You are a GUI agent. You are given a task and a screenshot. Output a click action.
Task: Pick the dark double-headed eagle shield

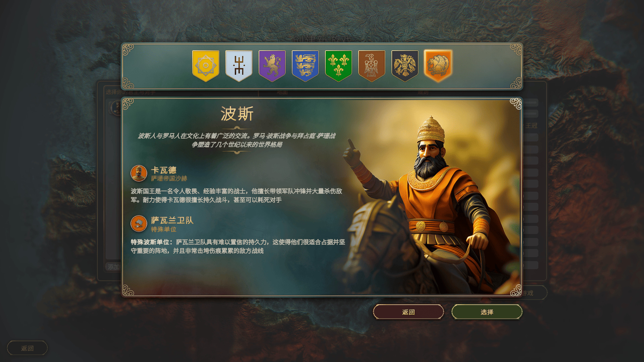pos(405,66)
